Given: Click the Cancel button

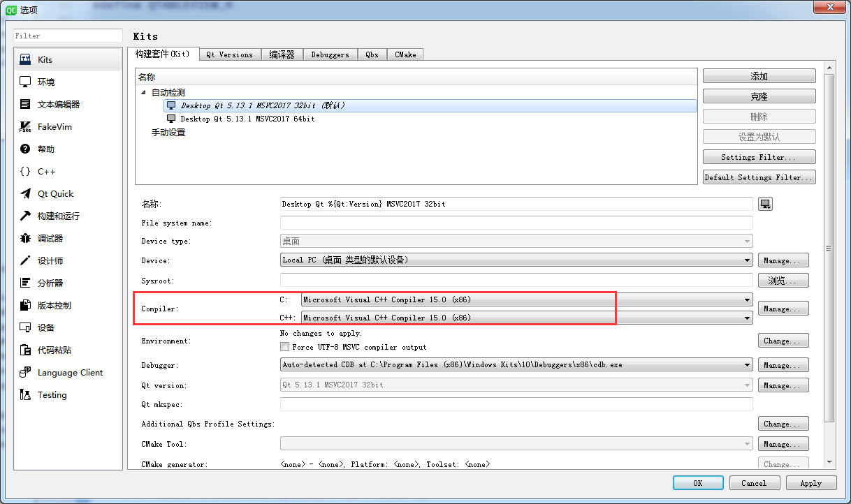Looking at the screenshot, I should [755, 483].
